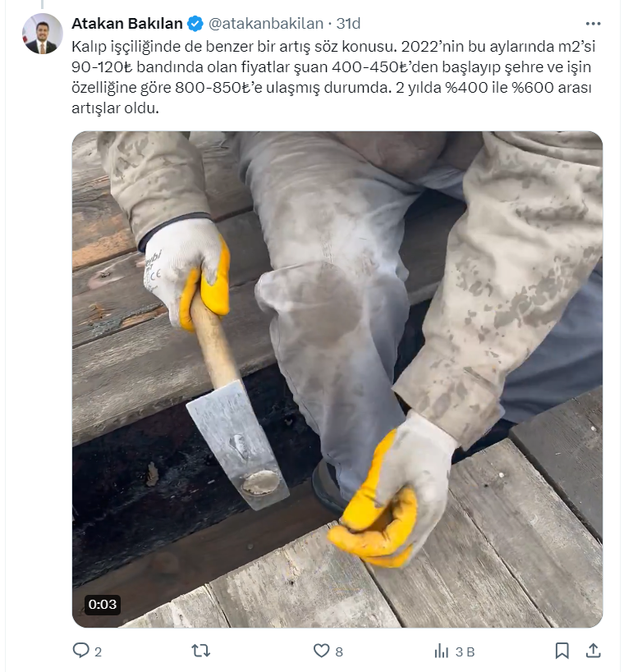Click the like count showing 8
The image size is (633, 672).
pyautogui.click(x=339, y=651)
